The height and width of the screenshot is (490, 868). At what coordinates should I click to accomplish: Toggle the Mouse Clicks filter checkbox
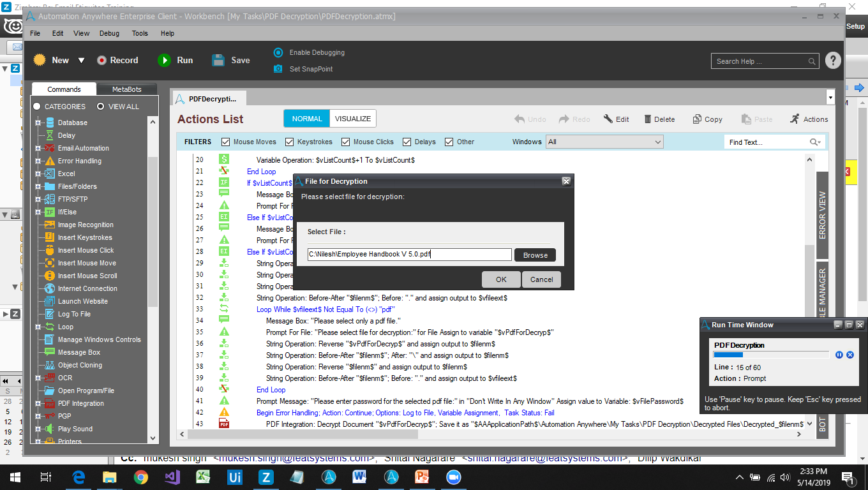[x=345, y=142]
